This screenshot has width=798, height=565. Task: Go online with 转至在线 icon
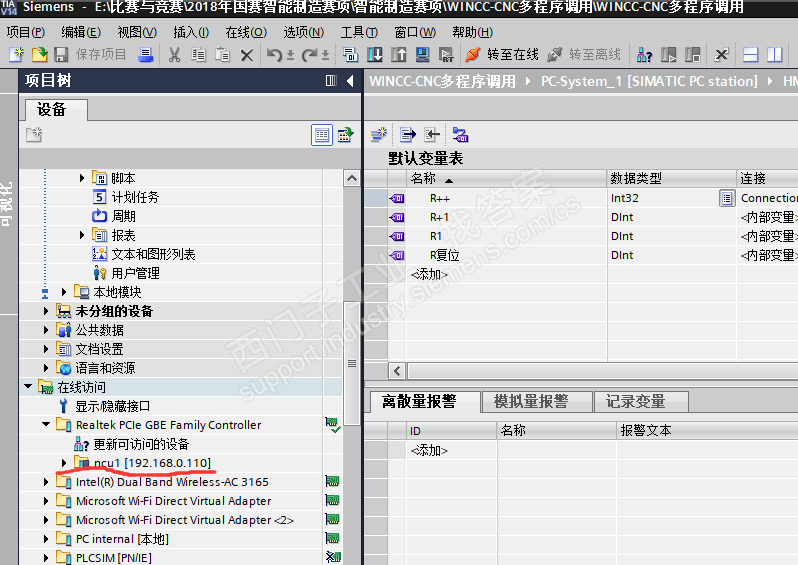pos(473,54)
